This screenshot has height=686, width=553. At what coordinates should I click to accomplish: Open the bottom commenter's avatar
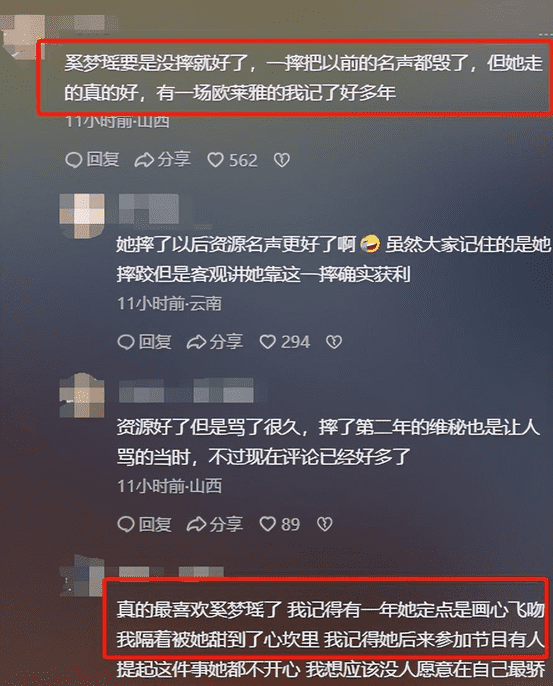pos(82,575)
